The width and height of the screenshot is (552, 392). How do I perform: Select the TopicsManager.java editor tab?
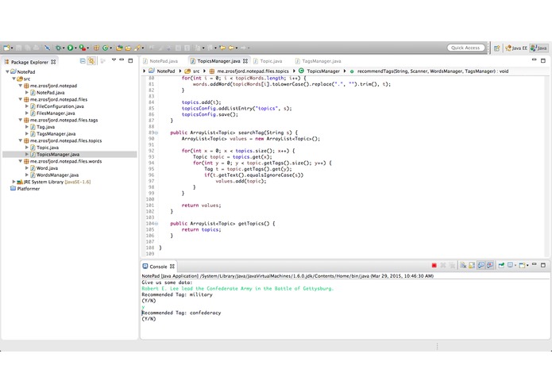pyautogui.click(x=218, y=61)
